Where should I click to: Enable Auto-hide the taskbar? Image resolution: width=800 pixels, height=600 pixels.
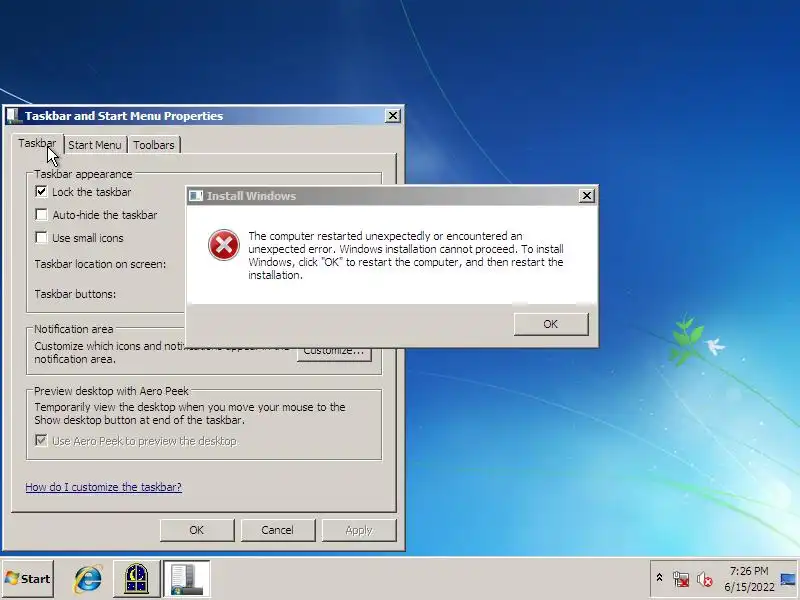[x=41, y=215]
